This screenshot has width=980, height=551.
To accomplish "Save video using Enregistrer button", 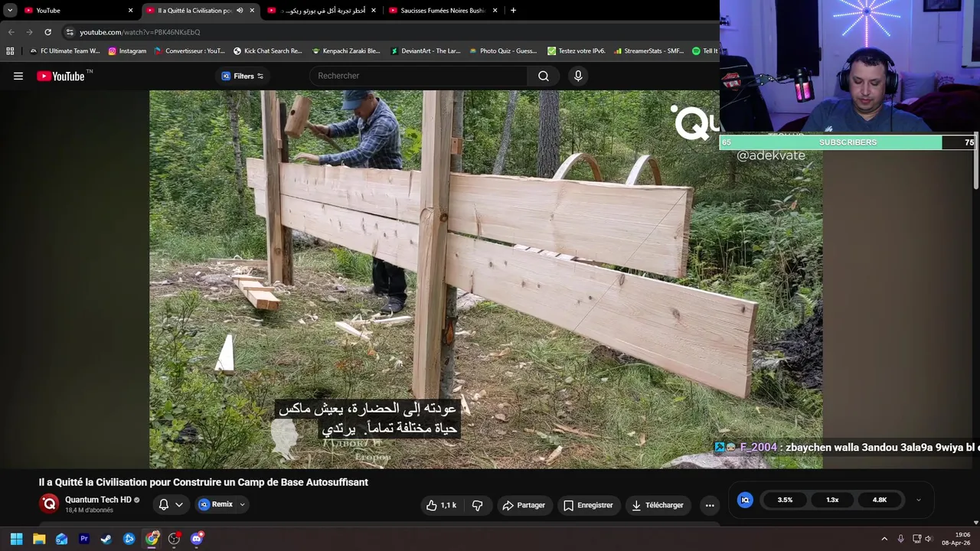I will click(x=588, y=505).
